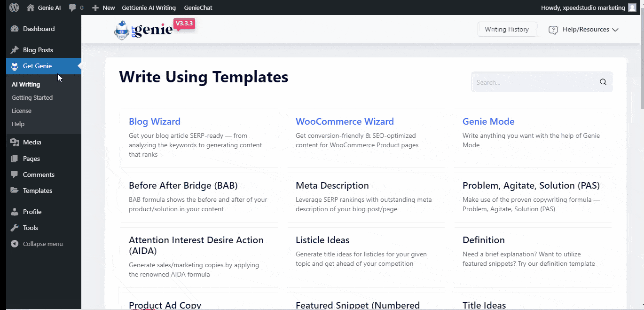This screenshot has height=310, width=644.
Task: Open GenieChat from the admin bar
Action: pyautogui.click(x=198, y=8)
